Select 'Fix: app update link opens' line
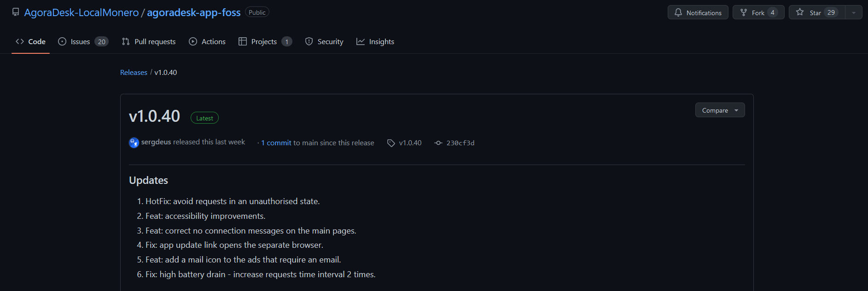 pos(234,245)
